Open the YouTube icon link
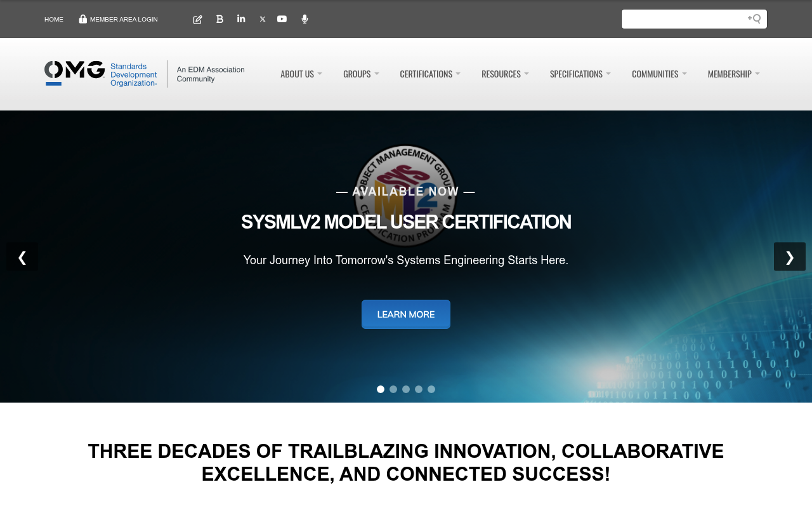The image size is (812, 508). pos(282,19)
